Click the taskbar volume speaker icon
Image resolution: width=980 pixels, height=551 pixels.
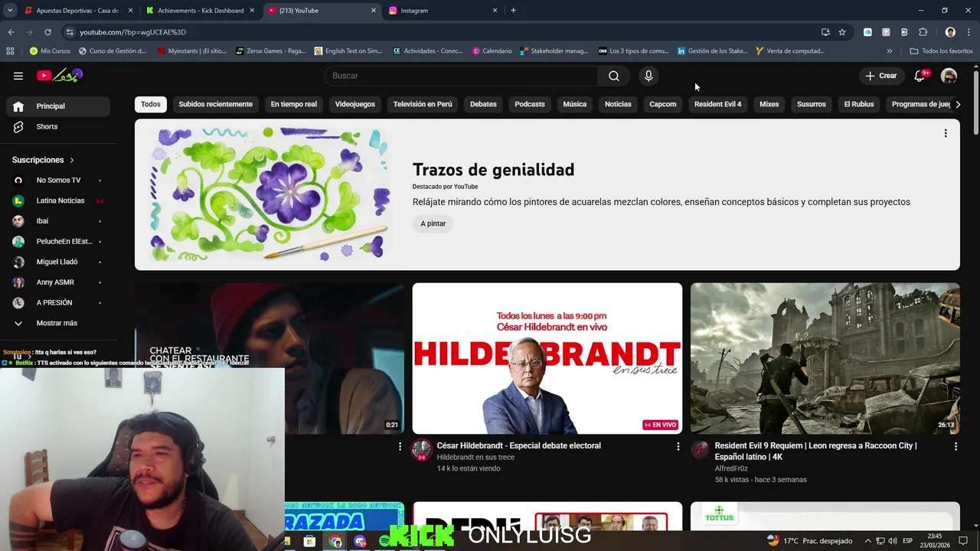pos(892,541)
